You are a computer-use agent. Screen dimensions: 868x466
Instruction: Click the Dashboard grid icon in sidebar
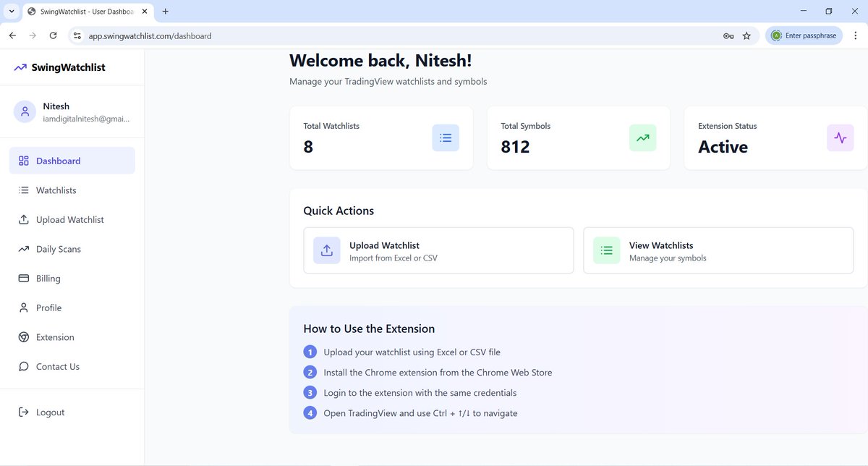click(24, 161)
